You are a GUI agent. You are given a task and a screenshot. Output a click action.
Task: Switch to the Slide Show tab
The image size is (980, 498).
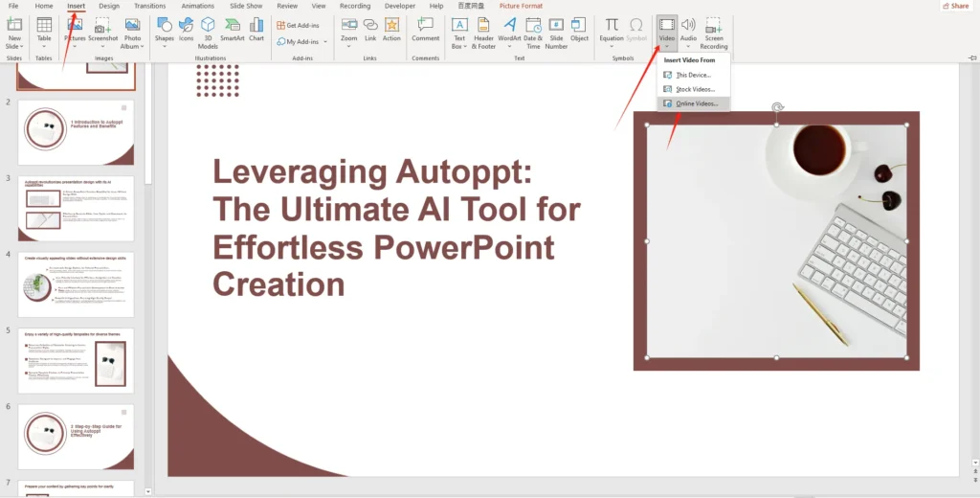246,6
